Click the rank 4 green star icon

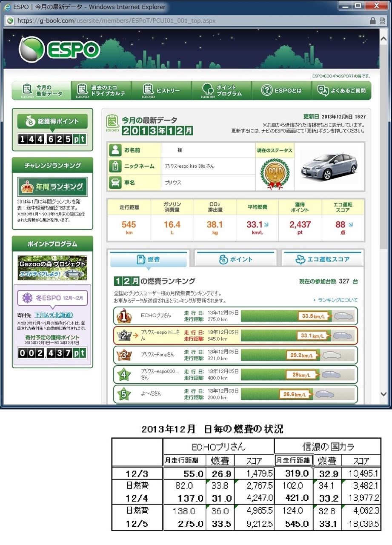coord(123,375)
